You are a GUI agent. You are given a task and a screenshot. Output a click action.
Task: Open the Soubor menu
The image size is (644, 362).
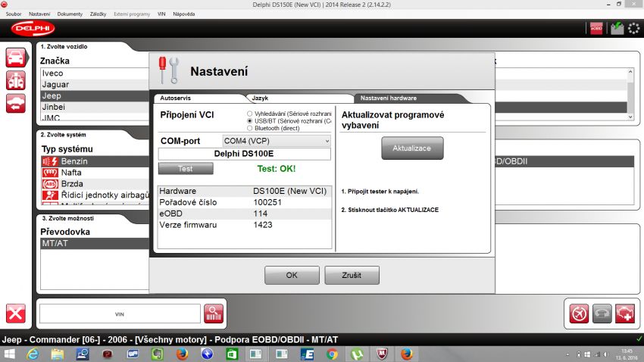(14, 14)
